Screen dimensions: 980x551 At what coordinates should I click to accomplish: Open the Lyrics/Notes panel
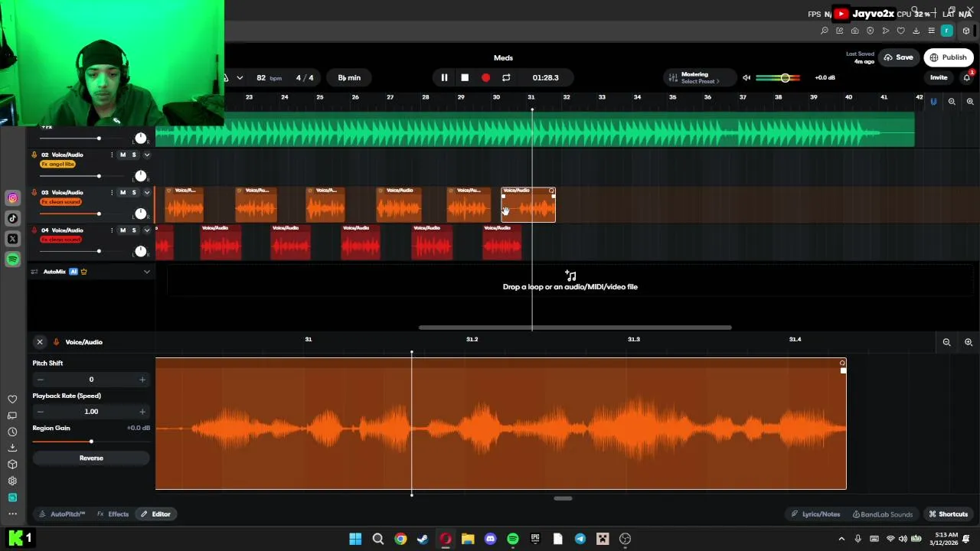[x=815, y=514]
